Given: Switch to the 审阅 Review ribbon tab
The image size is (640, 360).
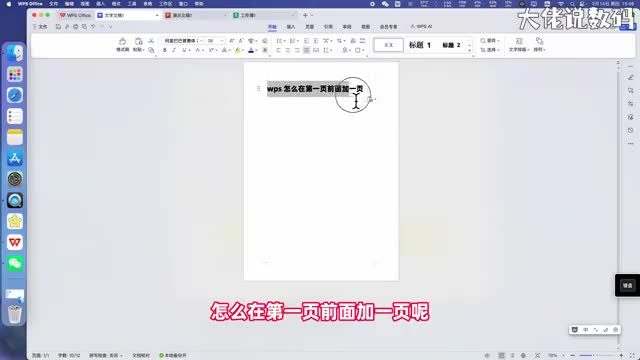Looking at the screenshot, I should coord(347,27).
